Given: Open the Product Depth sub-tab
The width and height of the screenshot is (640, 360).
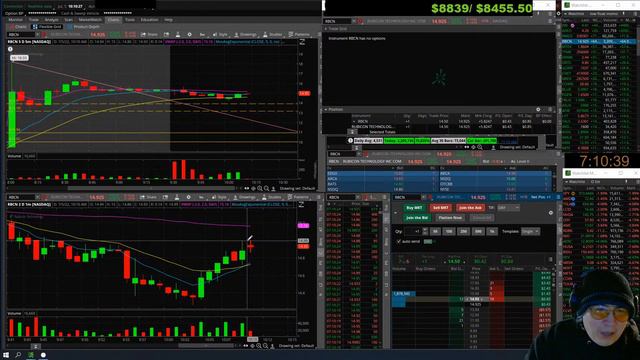Looking at the screenshot, I should (84, 27).
